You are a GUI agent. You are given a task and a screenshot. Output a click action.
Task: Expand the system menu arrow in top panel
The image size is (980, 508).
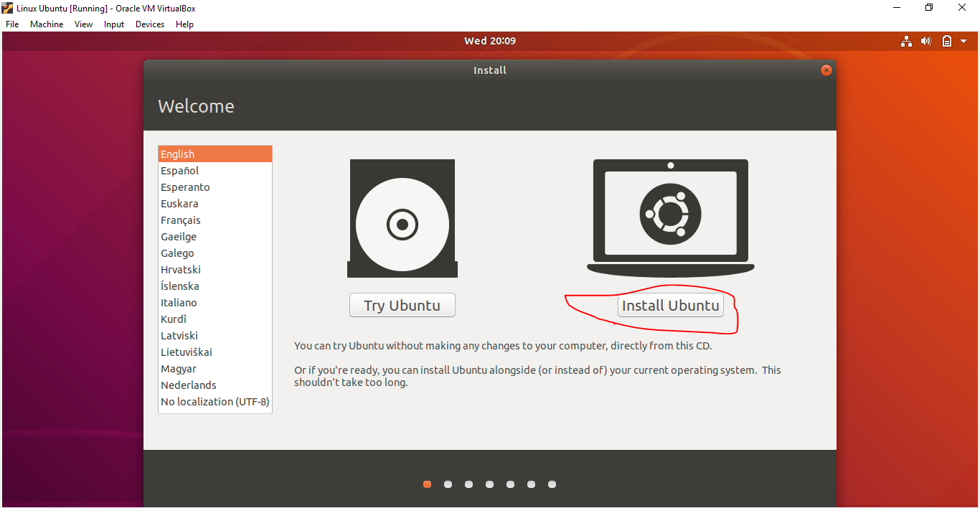(965, 41)
